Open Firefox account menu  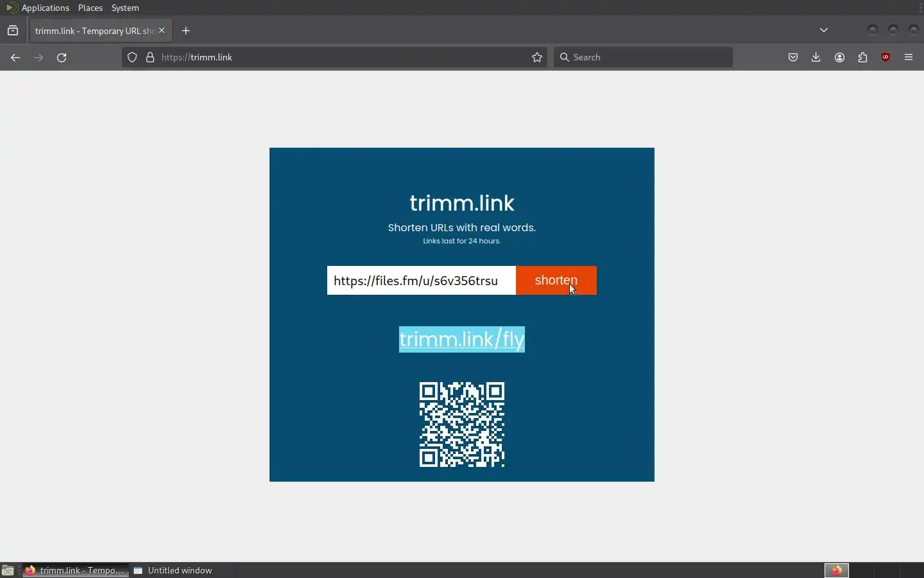pyautogui.click(x=839, y=57)
